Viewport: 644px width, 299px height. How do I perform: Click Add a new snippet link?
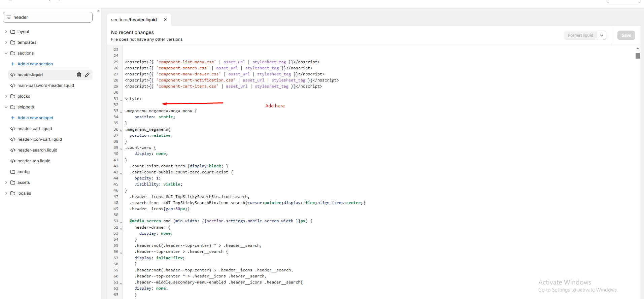[x=35, y=118]
